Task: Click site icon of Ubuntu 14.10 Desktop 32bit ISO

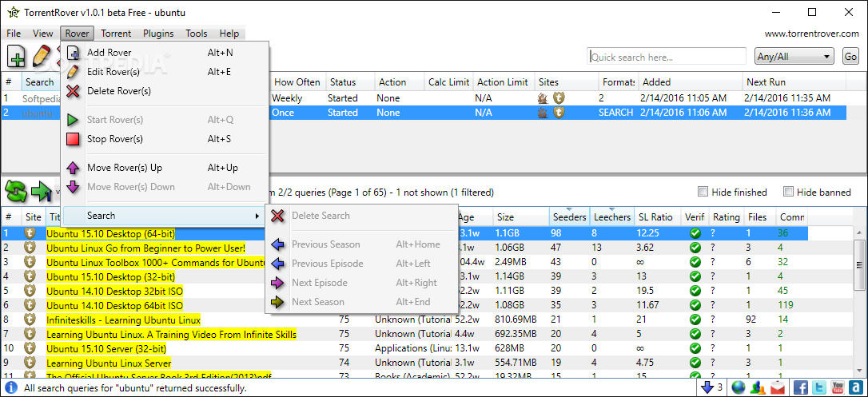Action: point(30,291)
